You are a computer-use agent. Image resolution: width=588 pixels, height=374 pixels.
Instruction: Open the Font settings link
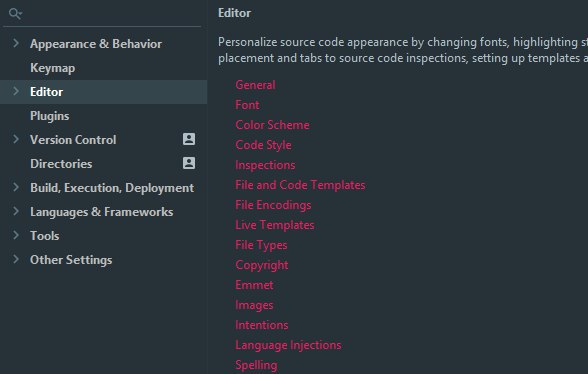247,105
